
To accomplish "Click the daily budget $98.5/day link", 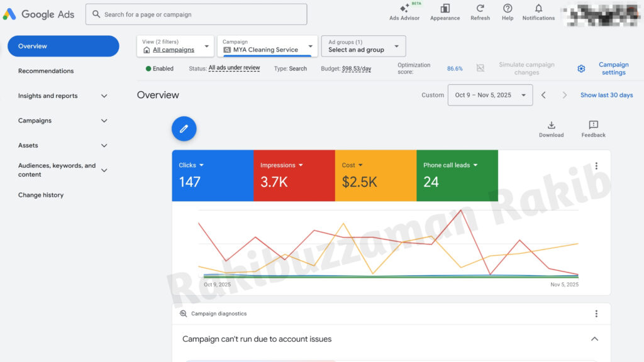I will (358, 69).
